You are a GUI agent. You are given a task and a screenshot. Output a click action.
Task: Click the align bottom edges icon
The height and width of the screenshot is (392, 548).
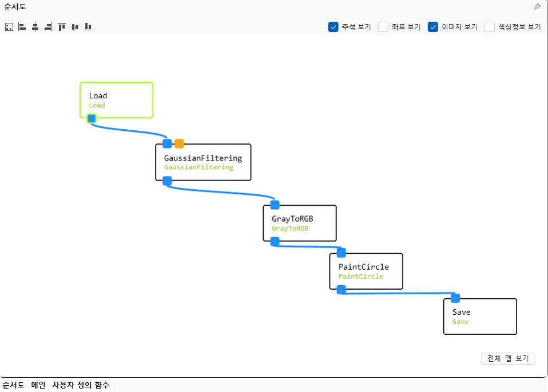88,27
